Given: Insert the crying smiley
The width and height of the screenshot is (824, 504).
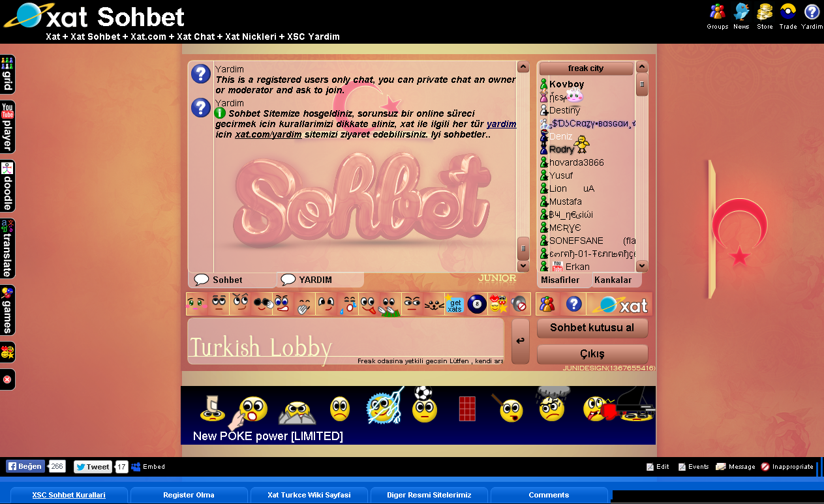Looking at the screenshot, I should coord(347,304).
